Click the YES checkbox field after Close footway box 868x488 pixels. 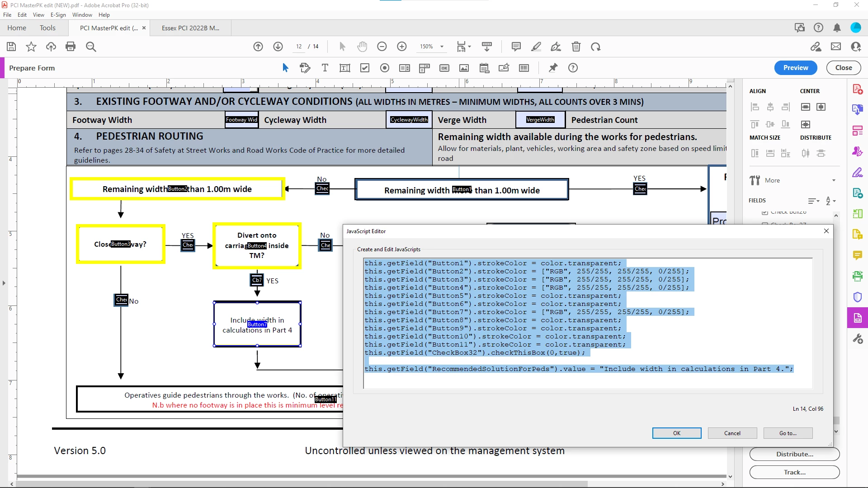point(188,245)
